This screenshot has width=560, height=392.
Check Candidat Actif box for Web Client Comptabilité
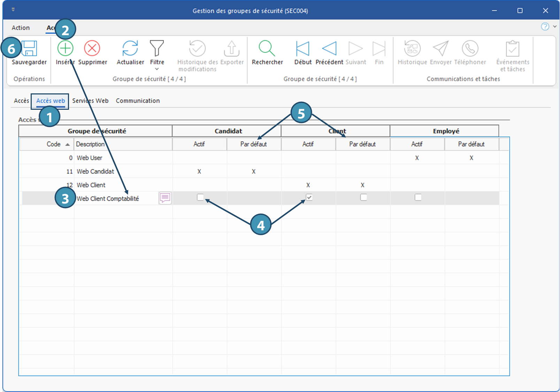click(x=200, y=198)
